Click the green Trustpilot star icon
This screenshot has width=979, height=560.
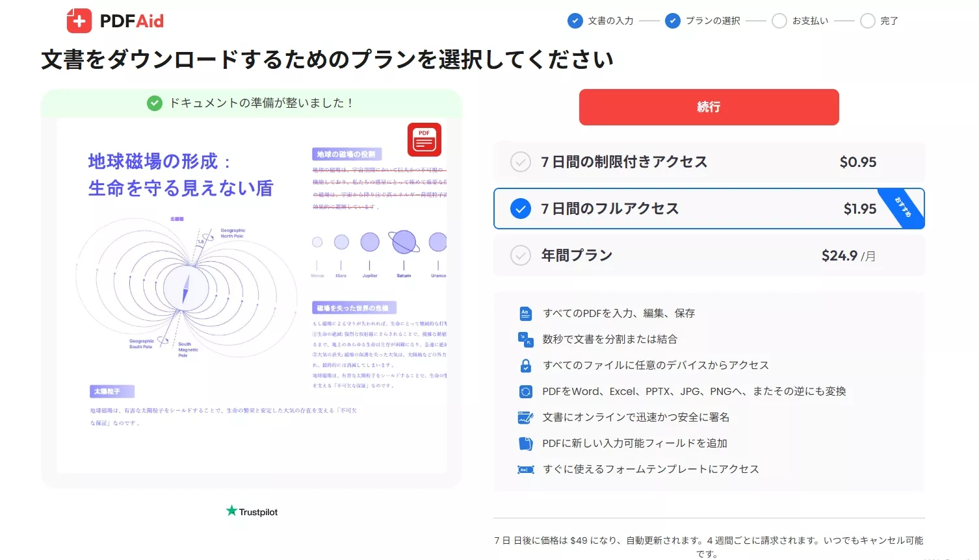pos(232,511)
